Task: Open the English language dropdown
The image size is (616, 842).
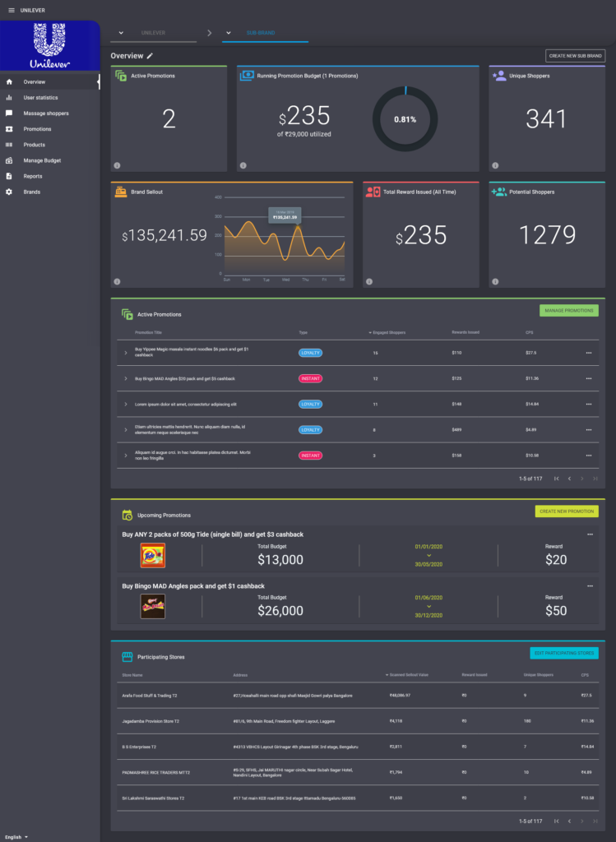Action: [16, 837]
